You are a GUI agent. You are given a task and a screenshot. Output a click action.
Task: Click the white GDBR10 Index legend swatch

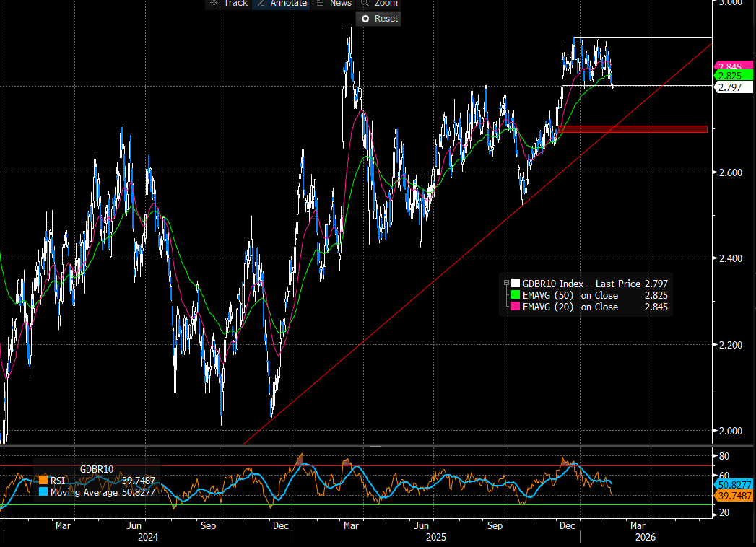pyautogui.click(x=514, y=284)
